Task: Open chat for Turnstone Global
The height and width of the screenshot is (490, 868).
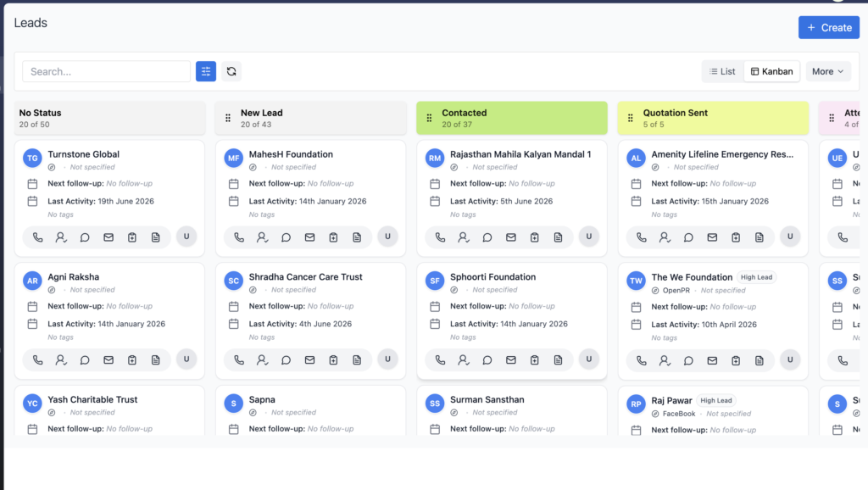Action: tap(85, 237)
